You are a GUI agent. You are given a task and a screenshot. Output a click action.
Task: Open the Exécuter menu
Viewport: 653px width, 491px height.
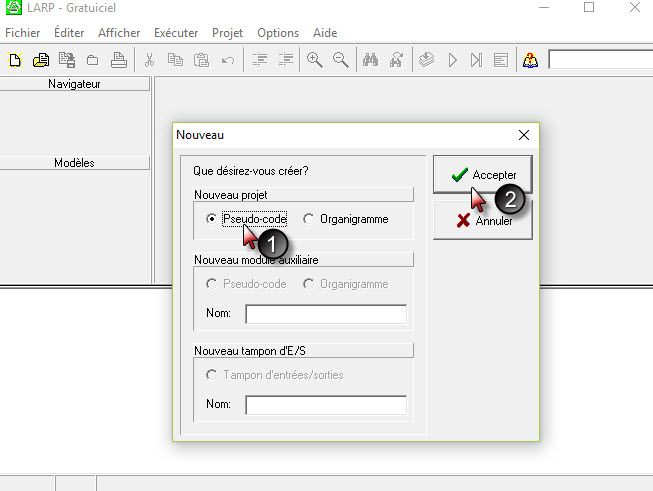[x=176, y=32]
